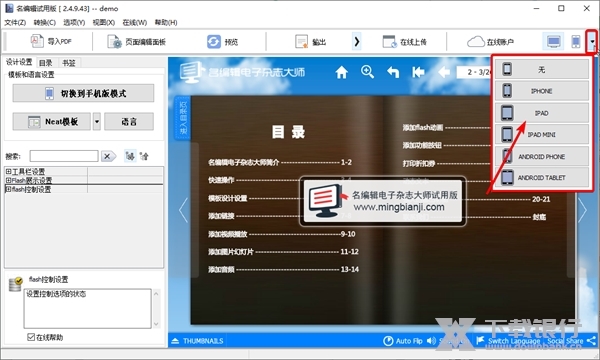Switch to the 目录 tab
Screen dimensions: 600x360
46,63
